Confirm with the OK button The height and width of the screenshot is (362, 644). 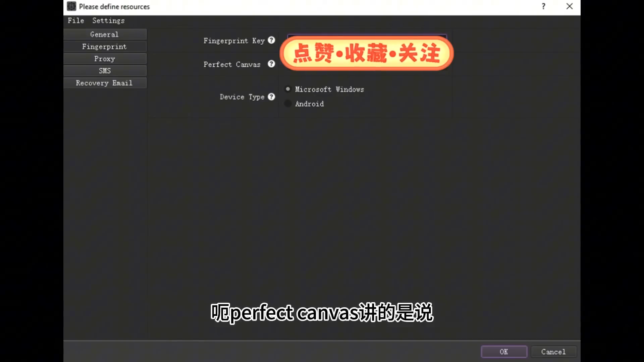pos(504,352)
